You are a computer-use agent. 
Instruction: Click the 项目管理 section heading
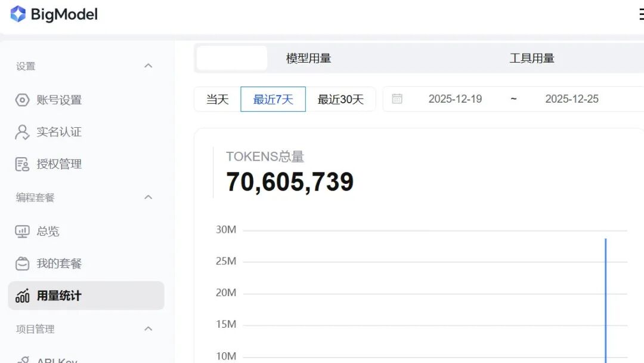(x=35, y=330)
